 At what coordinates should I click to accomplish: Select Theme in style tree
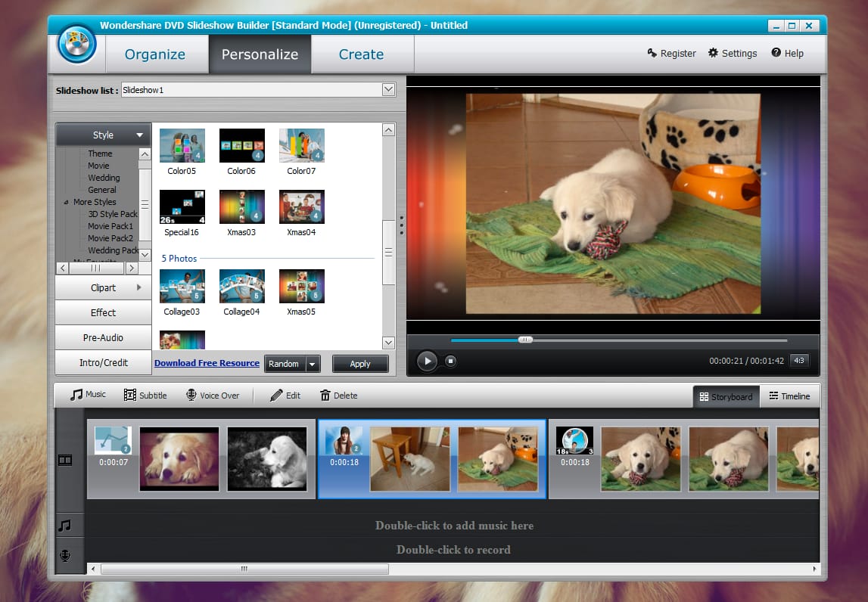pyautogui.click(x=100, y=154)
